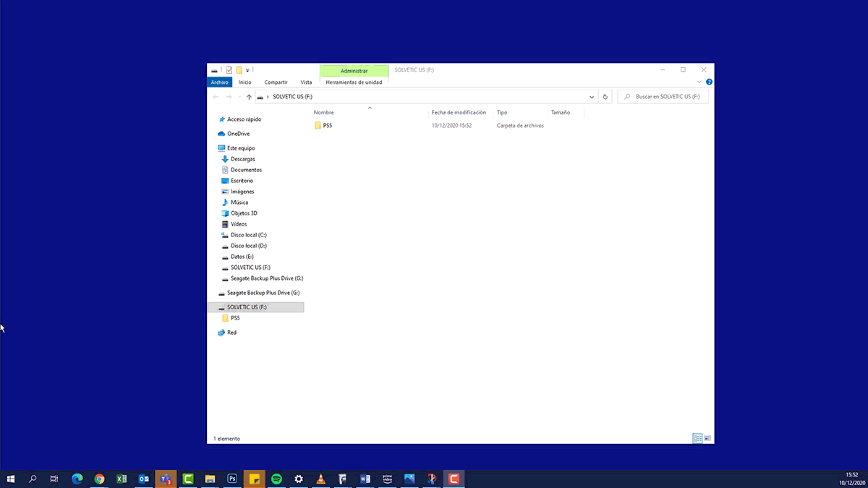Click the New folder icon on Quick Access Toolbar
This screenshot has width=868, height=488.
pyautogui.click(x=238, y=69)
